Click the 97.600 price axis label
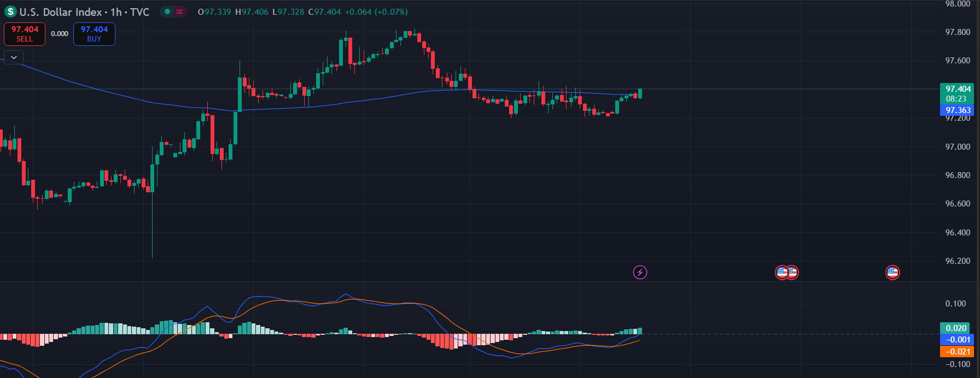980x378 pixels. tap(958, 61)
